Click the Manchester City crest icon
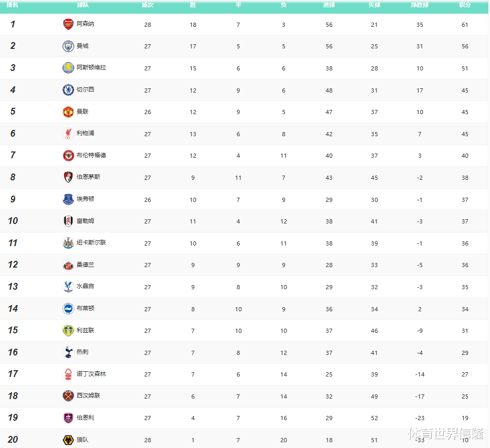Screen dimensions: 490x448 (68, 46)
